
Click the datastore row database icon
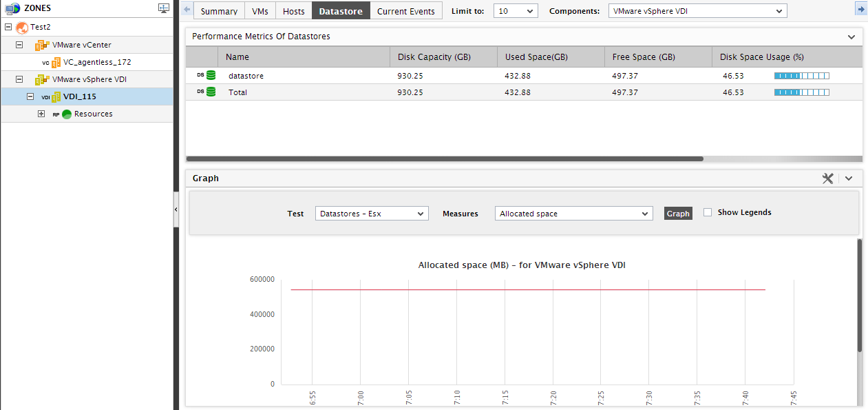pos(211,75)
